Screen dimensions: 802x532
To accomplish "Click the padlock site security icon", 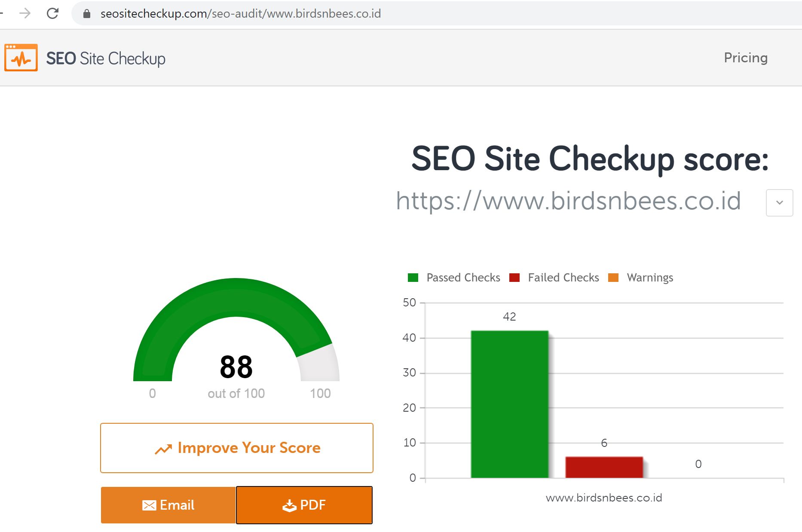I will pyautogui.click(x=87, y=14).
